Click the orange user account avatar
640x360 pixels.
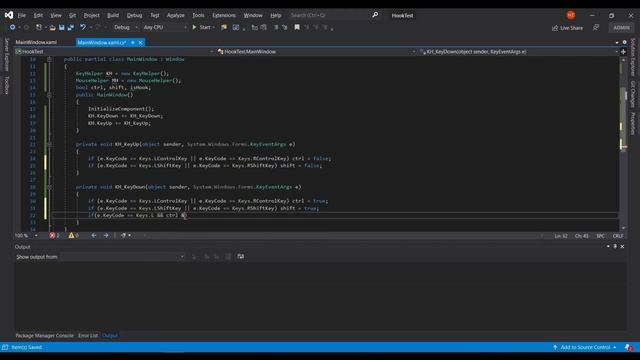571,15
